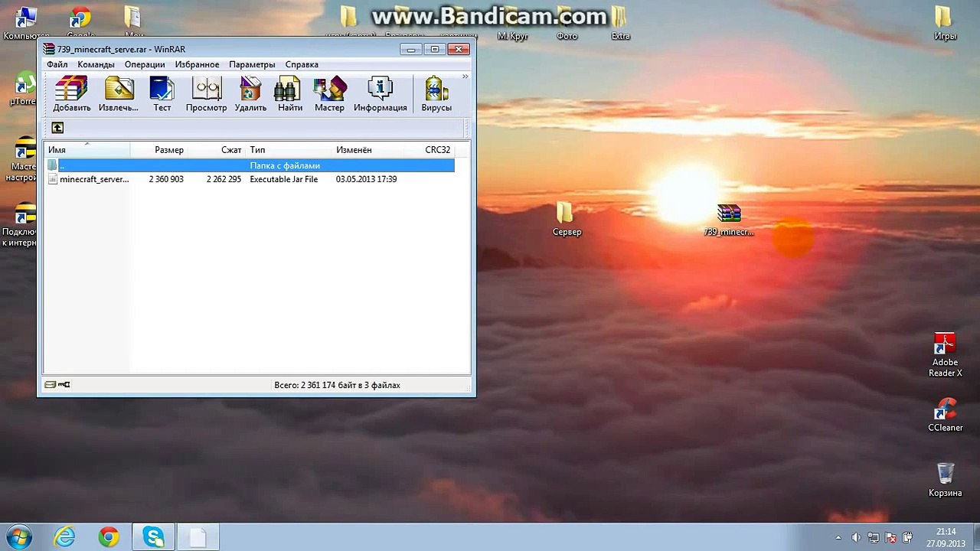Image resolution: width=980 pixels, height=551 pixels.
Task: Sort files by the Сжат column
Action: pyautogui.click(x=217, y=150)
